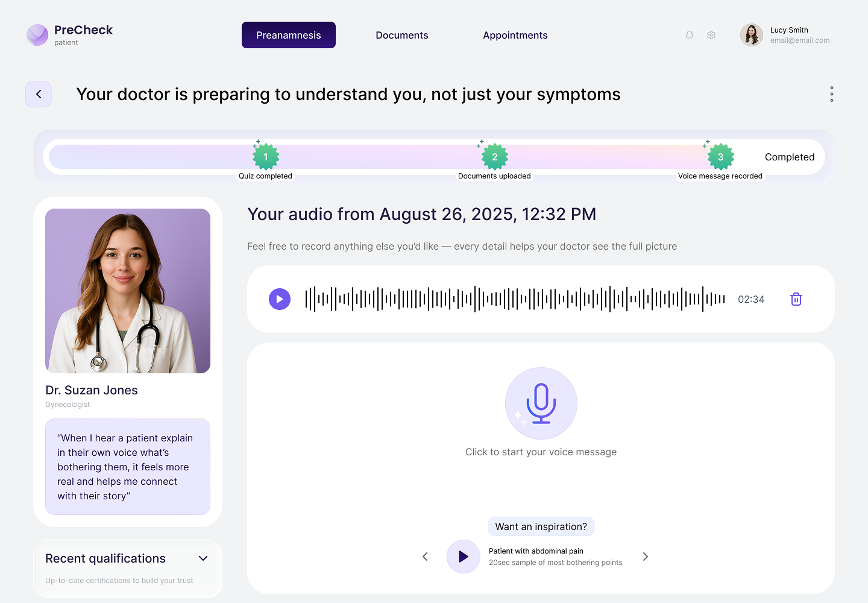
Task: Click the Want an inspiration? button
Action: (541, 526)
